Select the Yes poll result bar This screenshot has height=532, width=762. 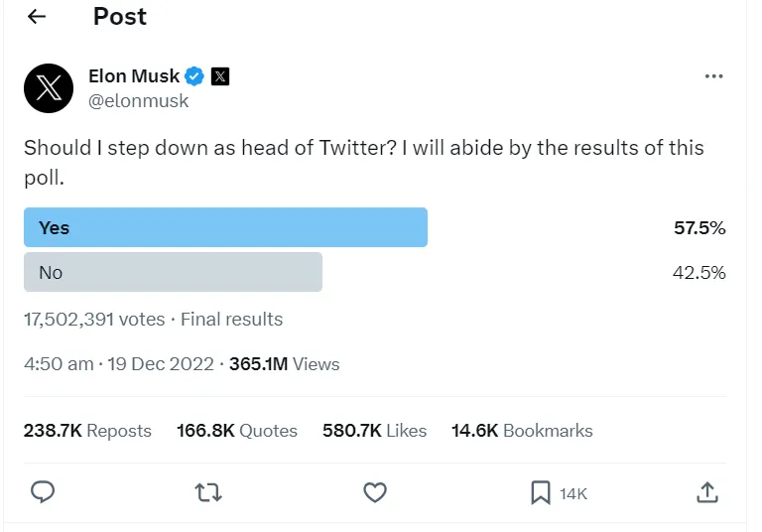(225, 227)
